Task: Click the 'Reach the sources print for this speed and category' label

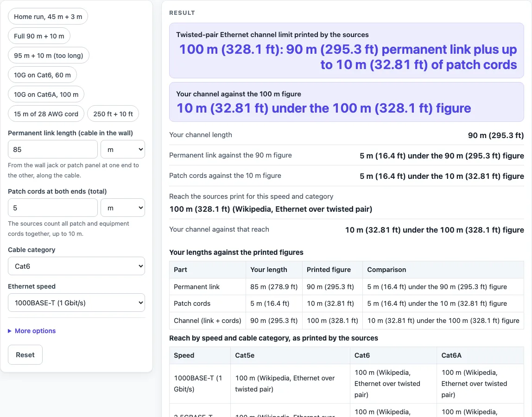Action: (251, 196)
